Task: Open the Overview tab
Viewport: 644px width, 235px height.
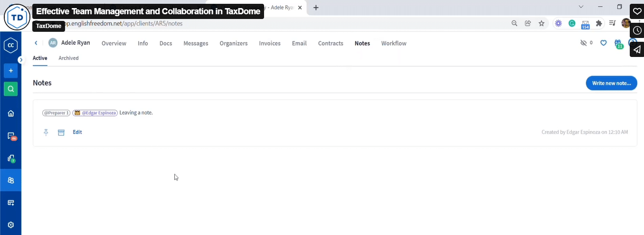Action: [x=114, y=43]
